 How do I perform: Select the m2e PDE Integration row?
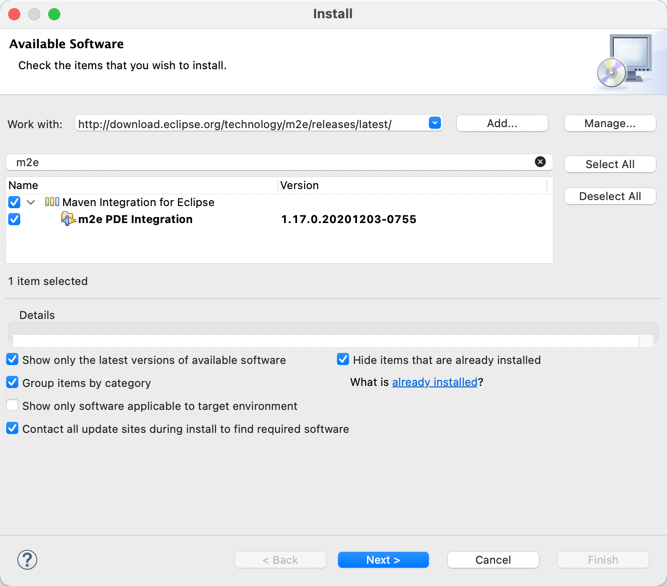(279, 219)
